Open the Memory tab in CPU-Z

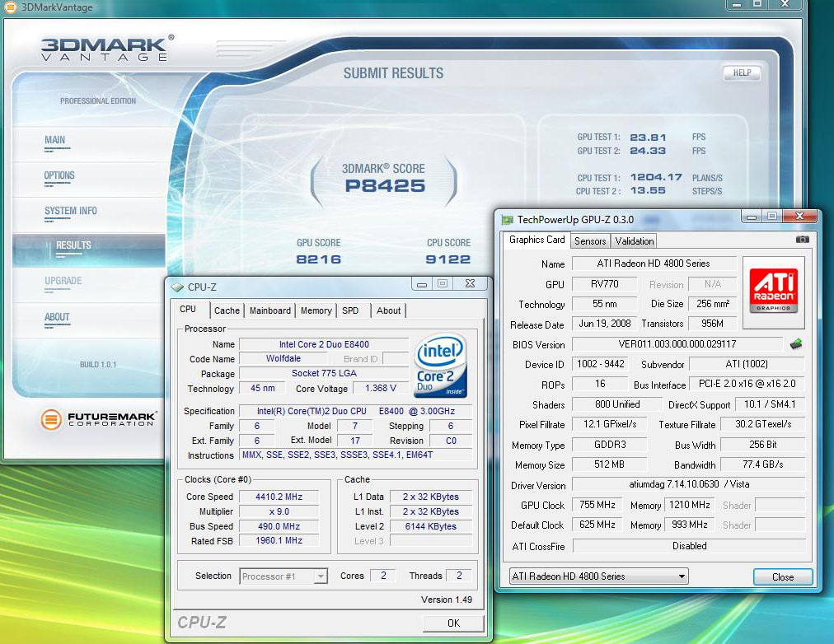316,310
